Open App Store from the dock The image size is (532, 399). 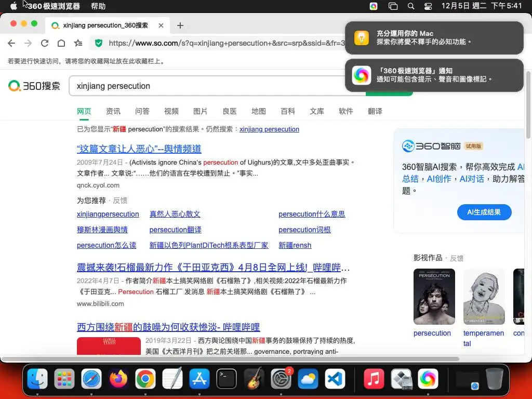pos(199,379)
